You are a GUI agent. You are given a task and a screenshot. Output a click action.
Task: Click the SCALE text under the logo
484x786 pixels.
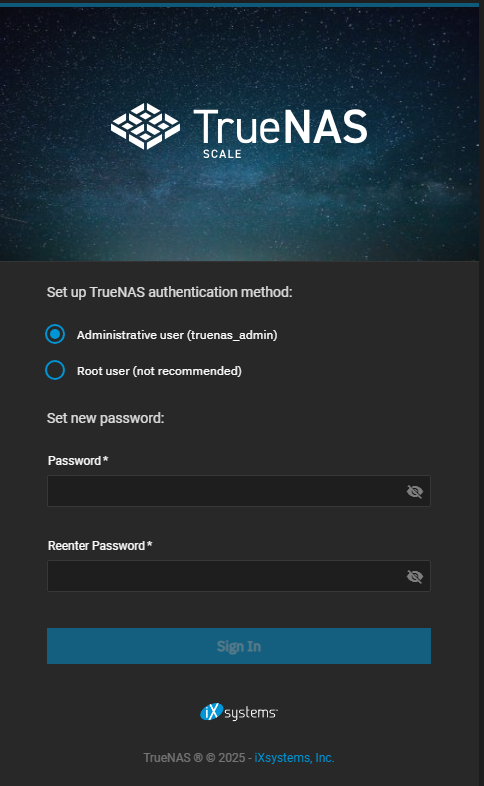pos(222,154)
